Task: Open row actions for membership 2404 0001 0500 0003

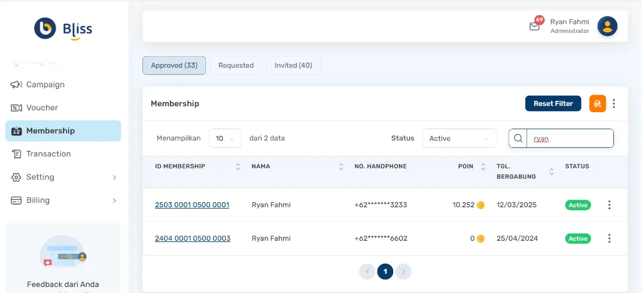Action: 609,239
